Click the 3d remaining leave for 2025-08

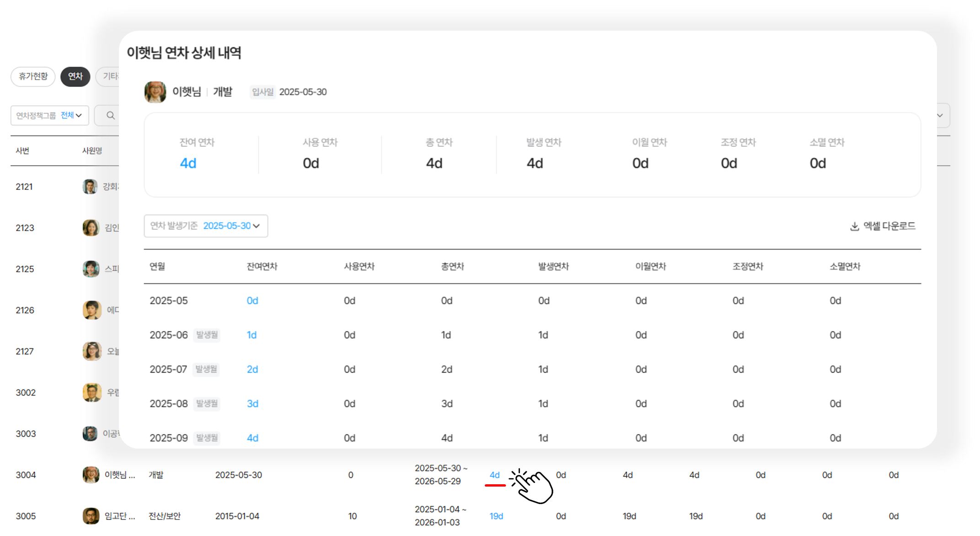[252, 404]
